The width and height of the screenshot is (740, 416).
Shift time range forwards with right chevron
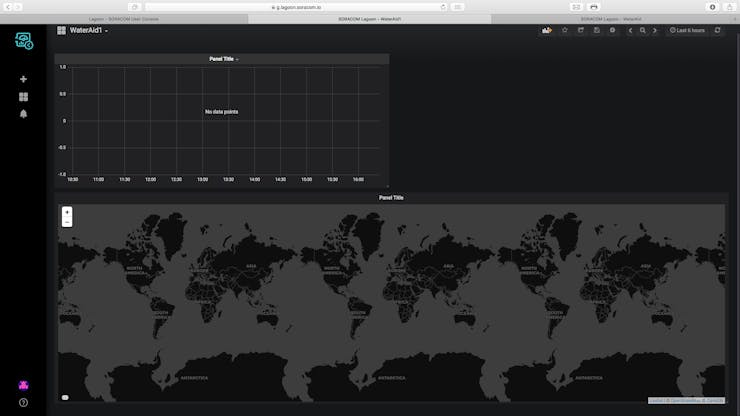click(x=655, y=30)
